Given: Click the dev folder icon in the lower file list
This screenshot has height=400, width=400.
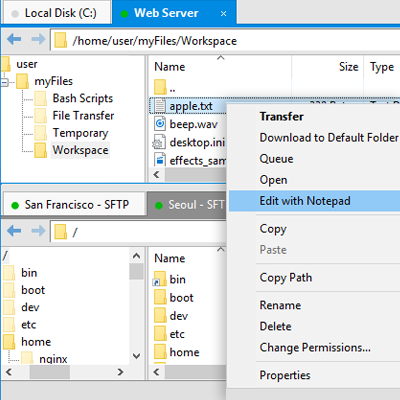Looking at the screenshot, I should click(160, 315).
